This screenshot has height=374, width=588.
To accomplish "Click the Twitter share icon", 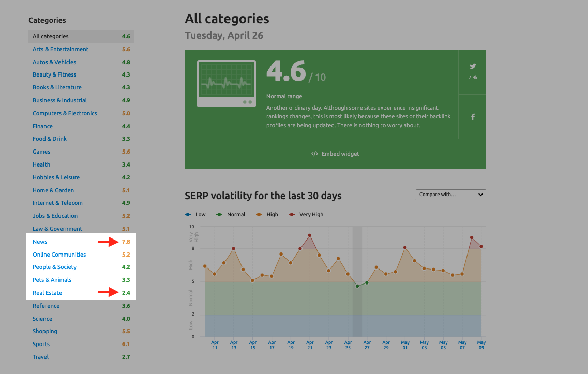I will click(x=472, y=67).
